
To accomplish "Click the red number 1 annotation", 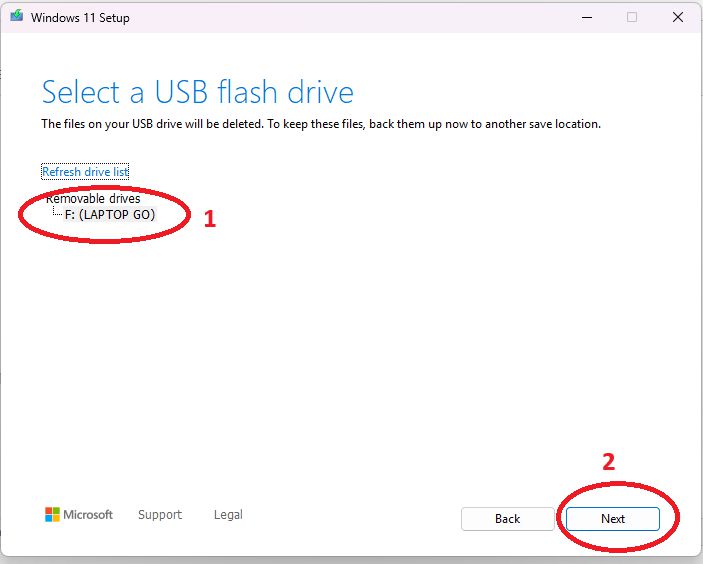I will [210, 219].
